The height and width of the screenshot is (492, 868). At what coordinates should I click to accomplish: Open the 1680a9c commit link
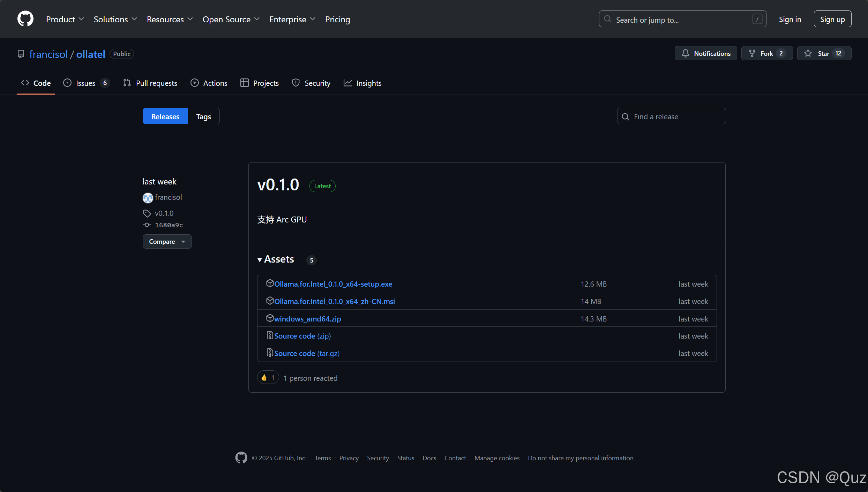[x=169, y=225]
